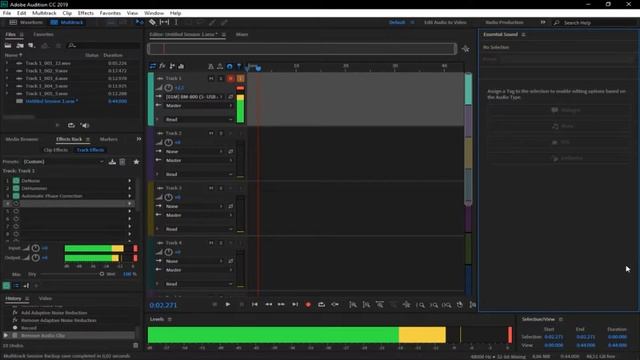Image resolution: width=640 pixels, height=360 pixels.
Task: Arm Track 1 for record
Action: click(x=231, y=78)
